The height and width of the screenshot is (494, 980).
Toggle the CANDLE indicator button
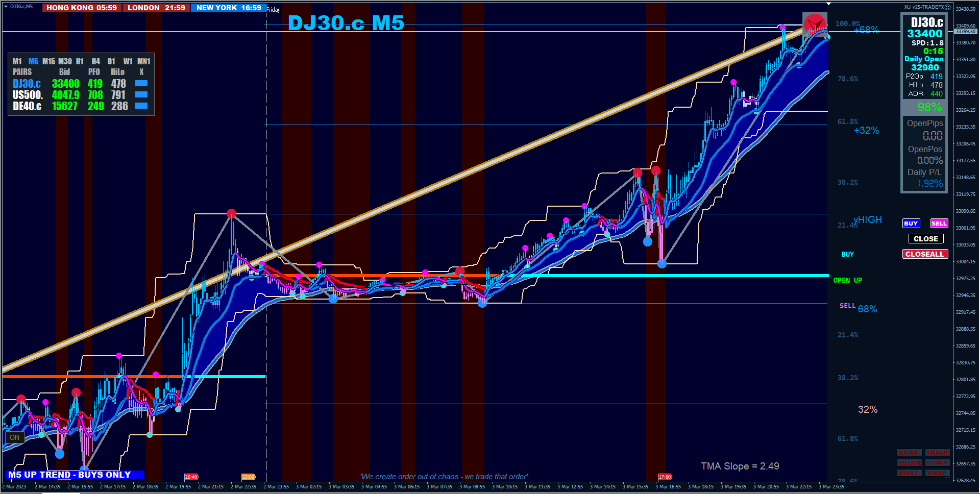937,463
